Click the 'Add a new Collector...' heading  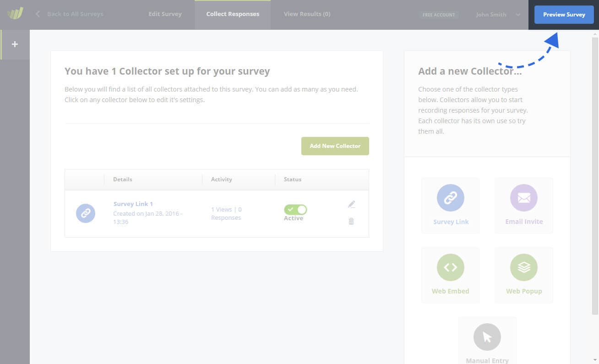click(470, 71)
